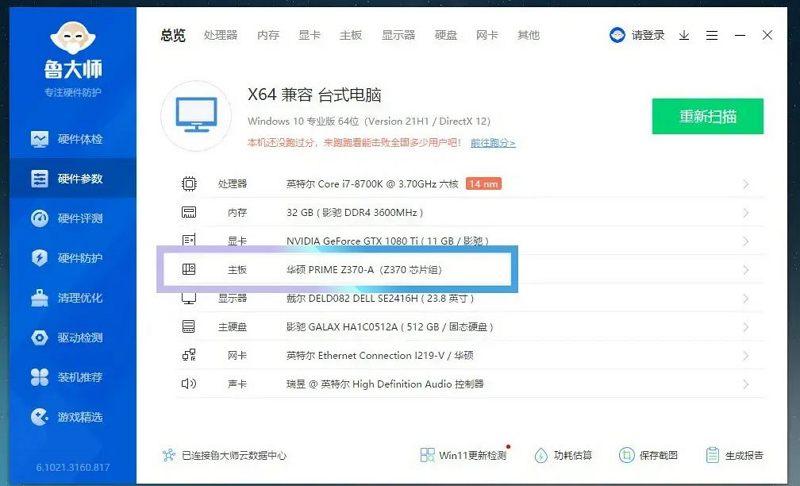Select the GeForce GTX 1080 Ti text

[x=387, y=241]
